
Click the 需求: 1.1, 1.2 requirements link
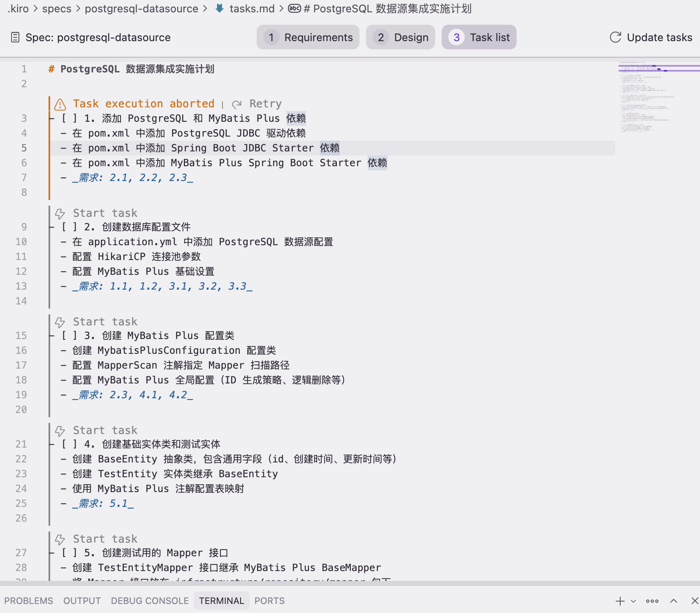(x=162, y=286)
